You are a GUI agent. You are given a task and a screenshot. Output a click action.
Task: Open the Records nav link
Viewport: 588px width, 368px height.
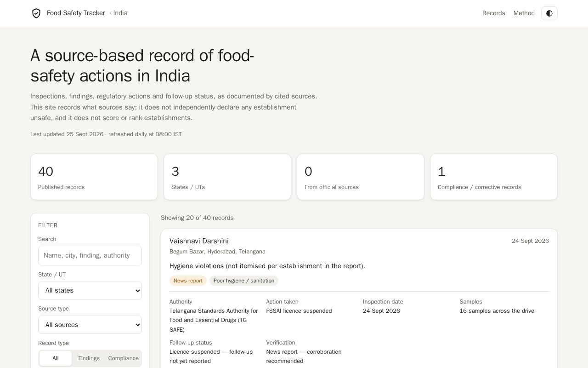point(493,13)
